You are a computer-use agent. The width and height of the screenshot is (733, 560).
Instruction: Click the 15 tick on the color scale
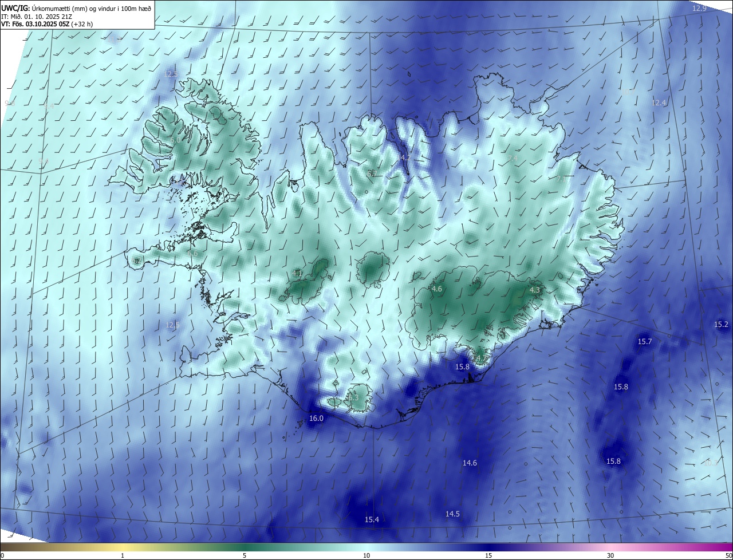pyautogui.click(x=488, y=555)
